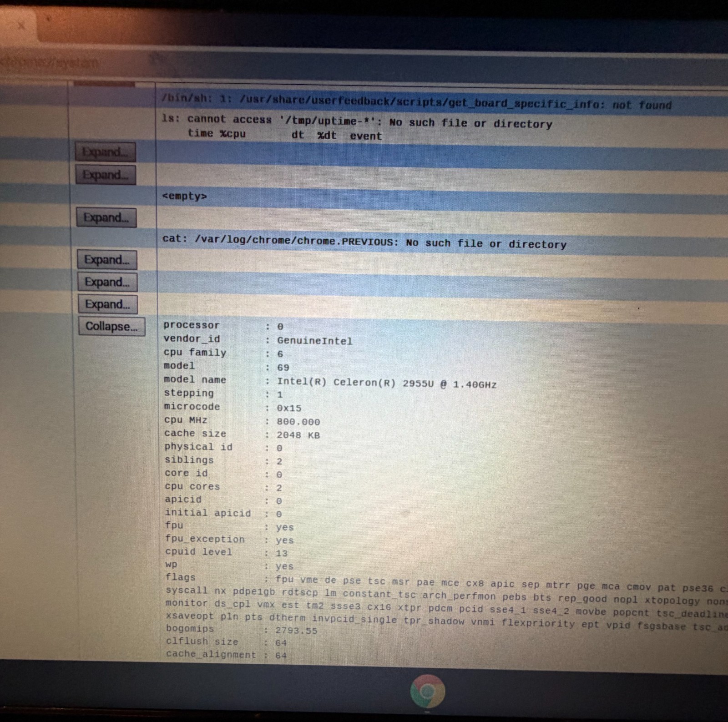728x722 pixels.
Task: Click the 'fpu : yes' line
Action: point(229,526)
